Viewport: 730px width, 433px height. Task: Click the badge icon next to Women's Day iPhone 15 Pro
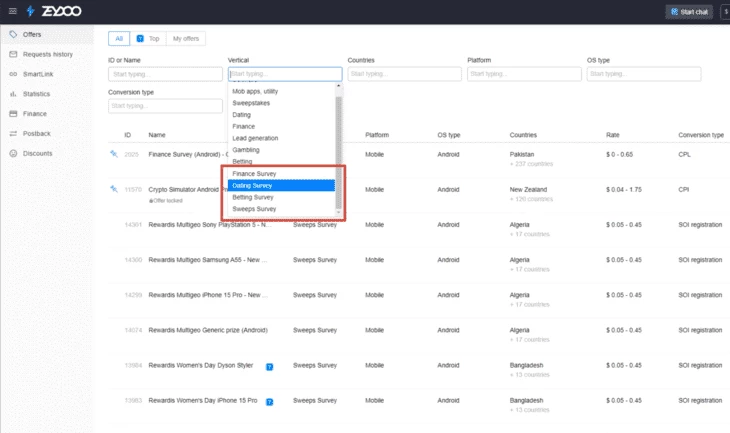[269, 402]
